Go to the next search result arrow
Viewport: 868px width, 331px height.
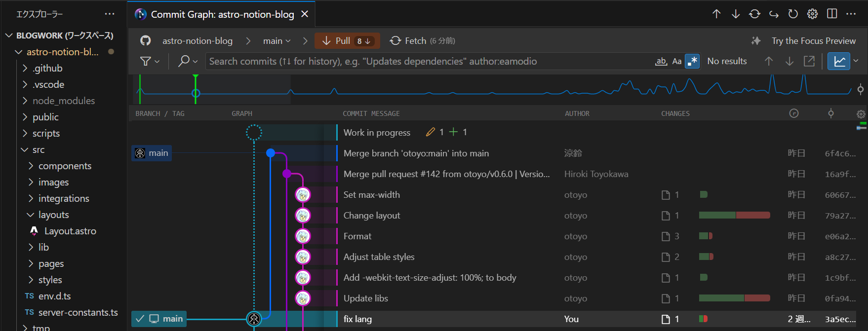pyautogui.click(x=789, y=61)
